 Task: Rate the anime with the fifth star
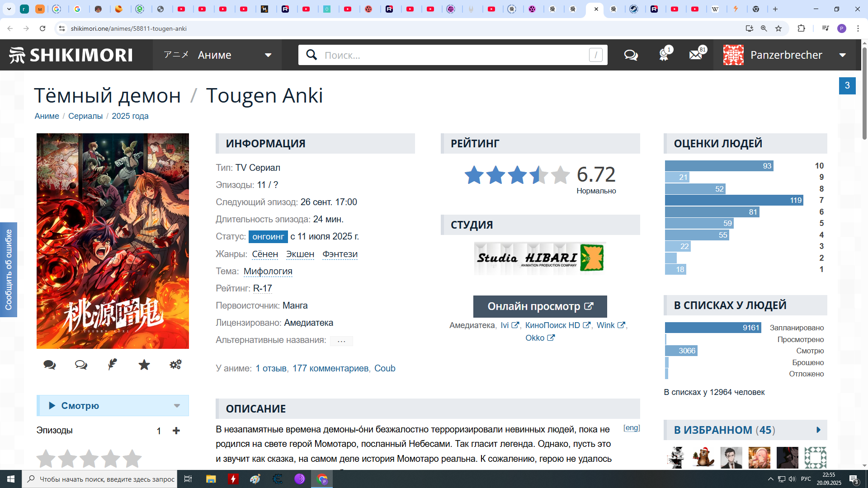tap(132, 459)
